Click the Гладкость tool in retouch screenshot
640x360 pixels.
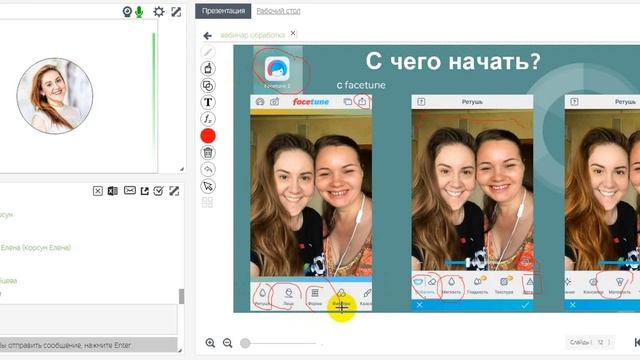(x=477, y=285)
